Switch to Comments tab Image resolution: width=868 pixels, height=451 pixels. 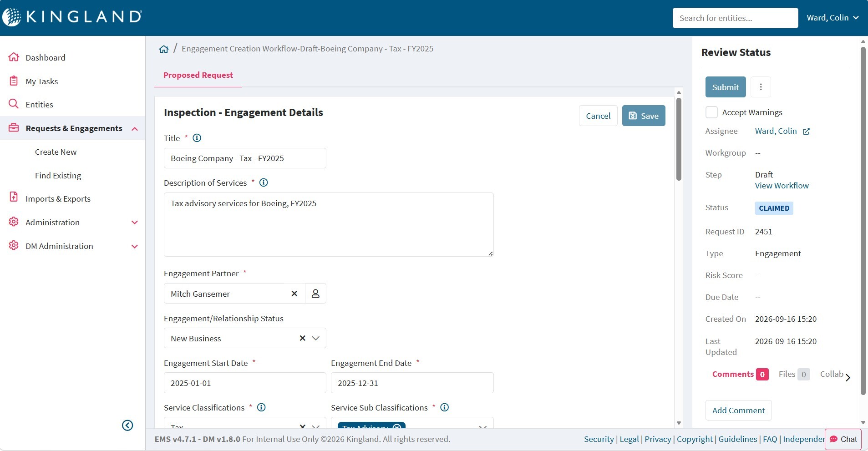740,374
